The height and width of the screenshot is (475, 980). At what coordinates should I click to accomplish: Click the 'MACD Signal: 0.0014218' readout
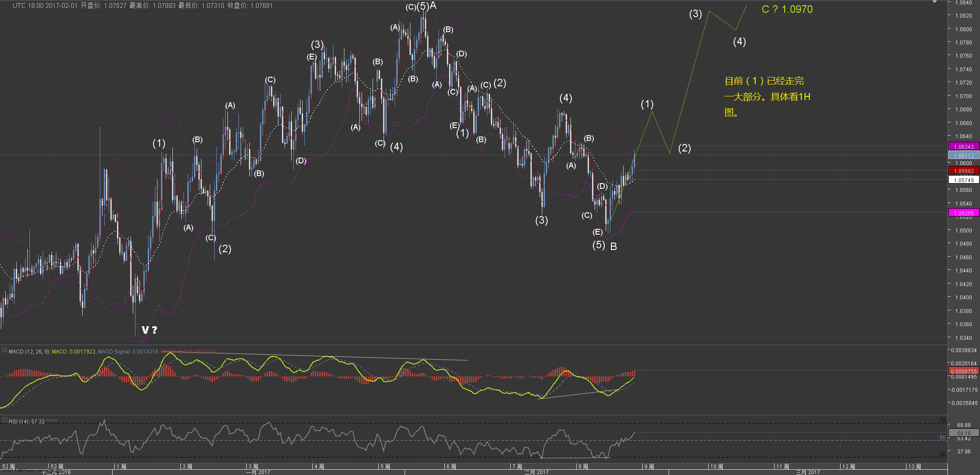pos(128,352)
